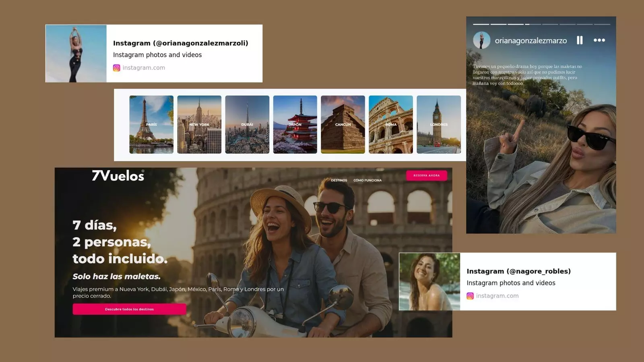
Task: Click the 7Vuelos logo
Action: click(x=118, y=176)
